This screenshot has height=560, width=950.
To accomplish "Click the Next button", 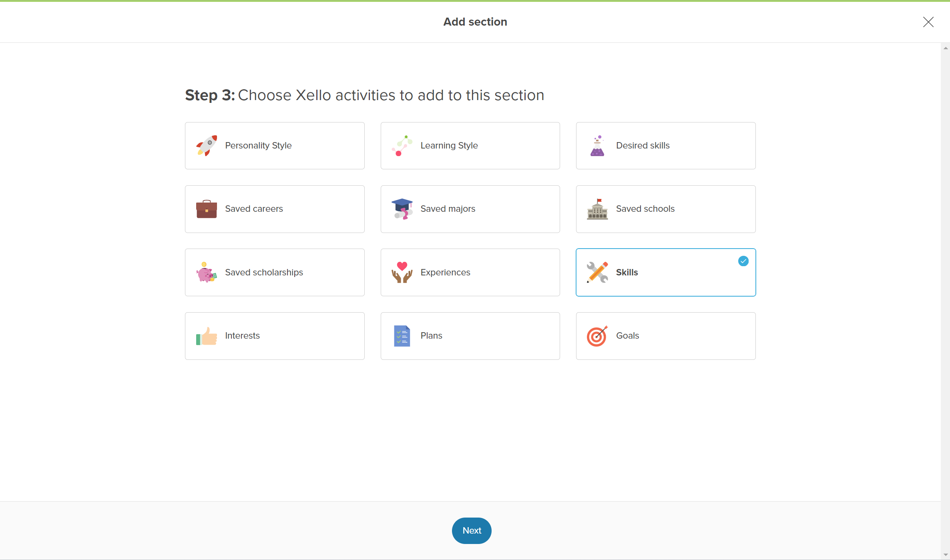I will coord(471,530).
